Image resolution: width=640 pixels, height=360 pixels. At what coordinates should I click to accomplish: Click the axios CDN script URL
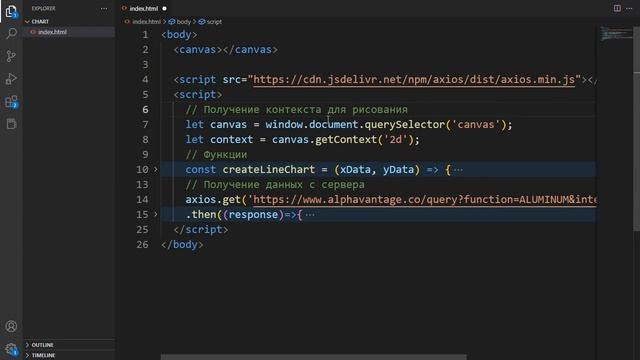[x=414, y=79]
